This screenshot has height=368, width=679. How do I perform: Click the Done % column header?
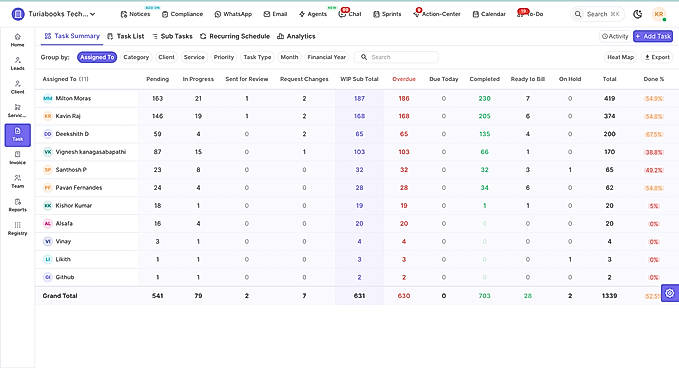click(x=653, y=79)
